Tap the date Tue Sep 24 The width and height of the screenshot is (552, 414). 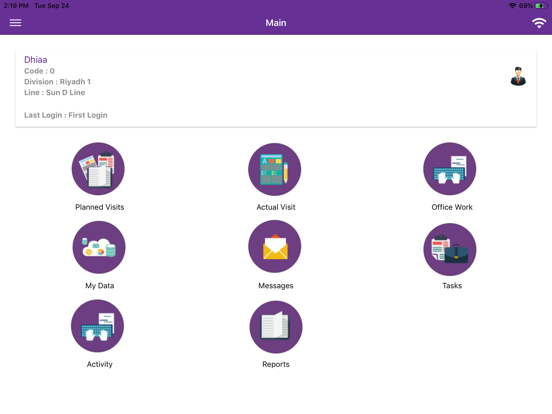click(x=52, y=6)
